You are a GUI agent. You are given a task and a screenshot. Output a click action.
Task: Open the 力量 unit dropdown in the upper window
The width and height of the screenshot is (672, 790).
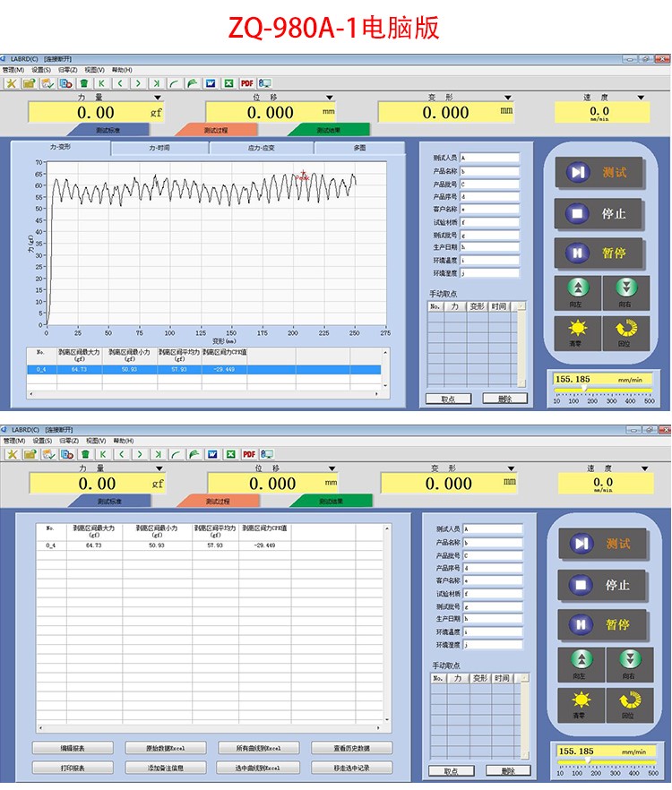pos(158,98)
